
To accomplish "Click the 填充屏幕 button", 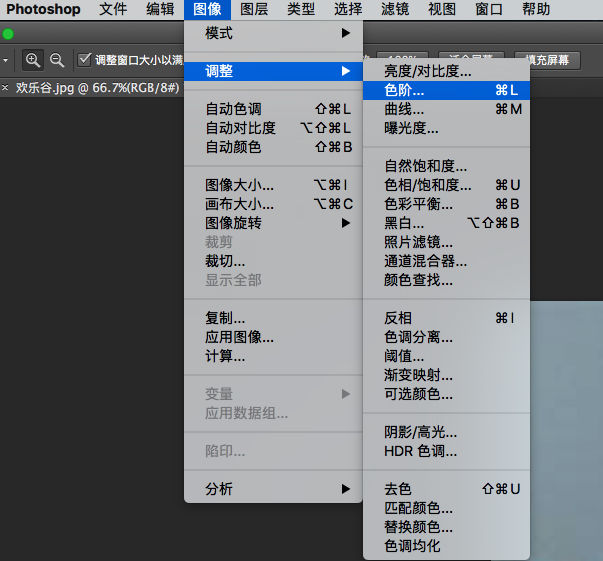I will pyautogui.click(x=547, y=60).
